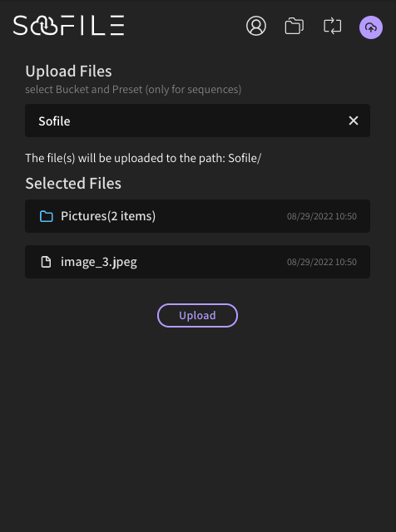Screen dimensions: 396x532
Task: Click the select Bucket and Preset subtitle
Action: click(133, 90)
